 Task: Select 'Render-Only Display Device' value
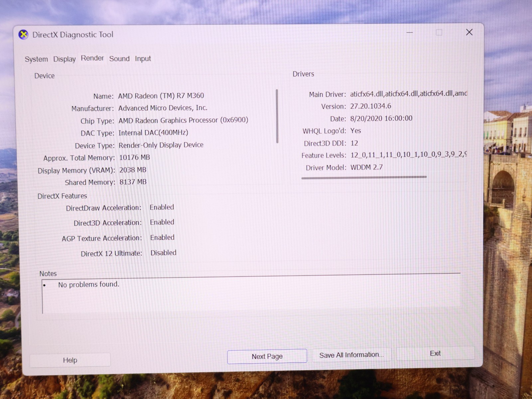(161, 145)
